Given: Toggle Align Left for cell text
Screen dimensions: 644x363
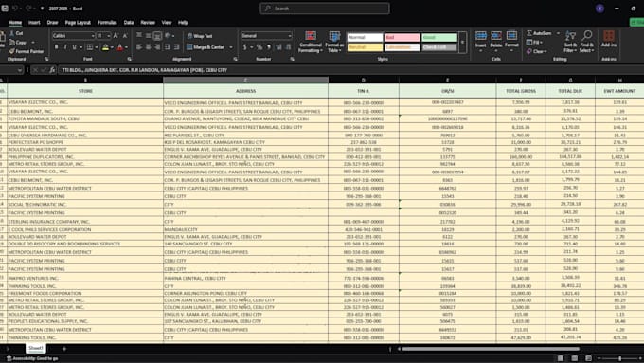Looking at the screenshot, I should (x=139, y=47).
